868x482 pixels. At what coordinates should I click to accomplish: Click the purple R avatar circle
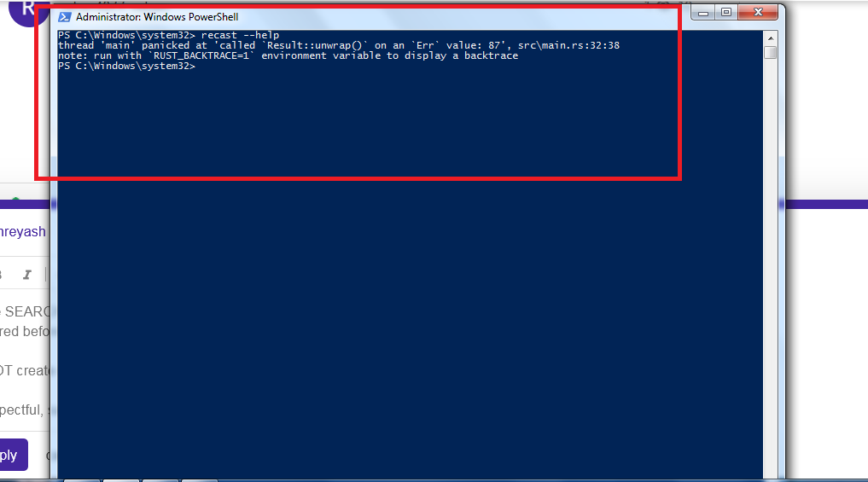tap(29, 11)
